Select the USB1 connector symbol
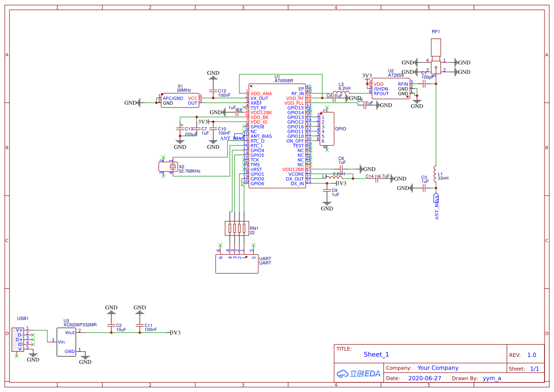Image resolution: width=554 pixels, height=392 pixels. (x=17, y=339)
